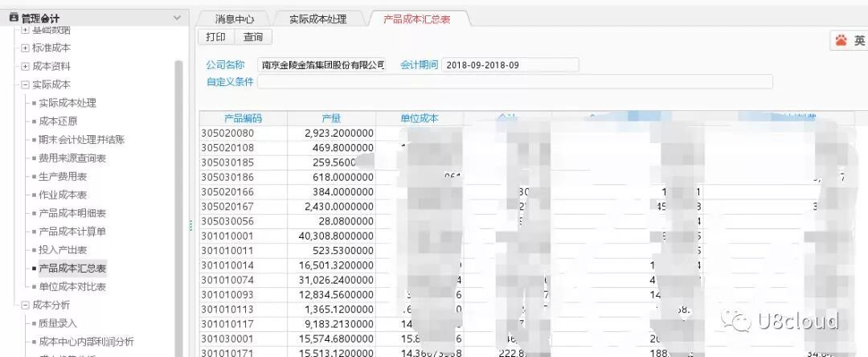This screenshot has height=357, width=868.
Task: Open 质量录入 in the tree
Action: 58,323
